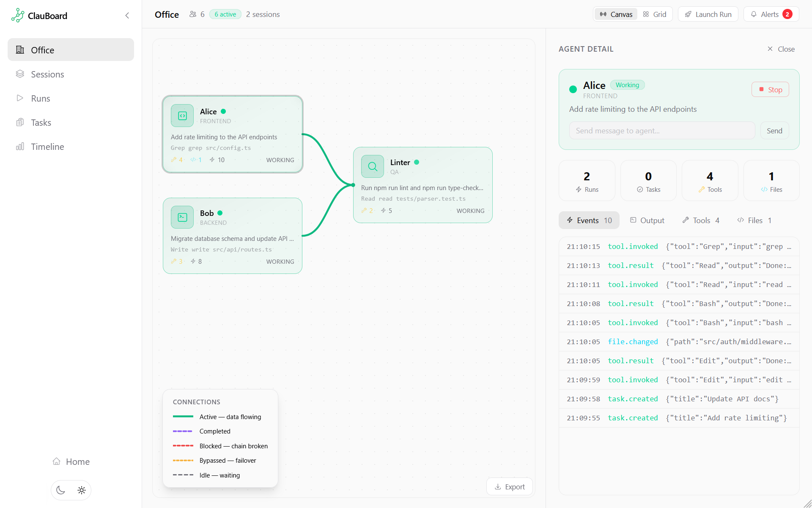Switch to the Output tab

click(x=647, y=220)
